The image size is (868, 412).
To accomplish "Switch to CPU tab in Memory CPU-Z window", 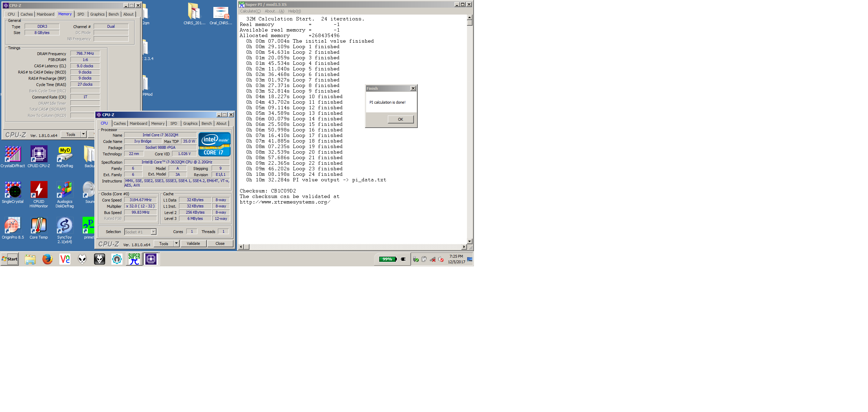I will (x=11, y=14).
